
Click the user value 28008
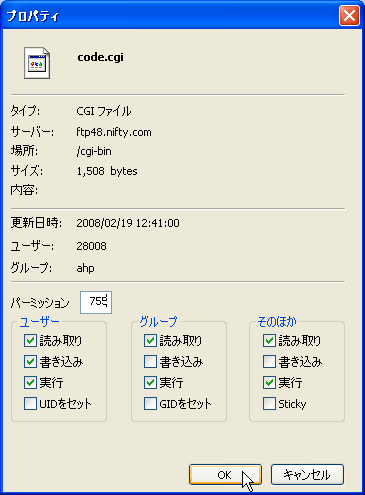[91, 246]
